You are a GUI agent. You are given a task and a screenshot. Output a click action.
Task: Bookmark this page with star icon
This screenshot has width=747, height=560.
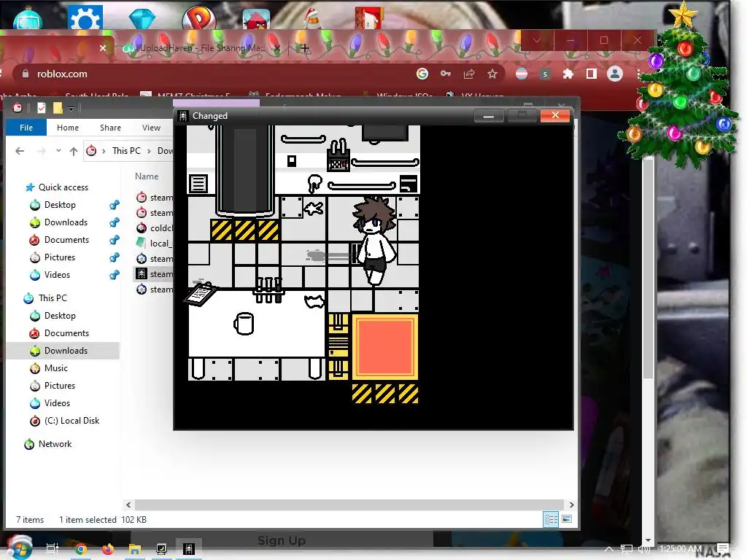pos(492,74)
